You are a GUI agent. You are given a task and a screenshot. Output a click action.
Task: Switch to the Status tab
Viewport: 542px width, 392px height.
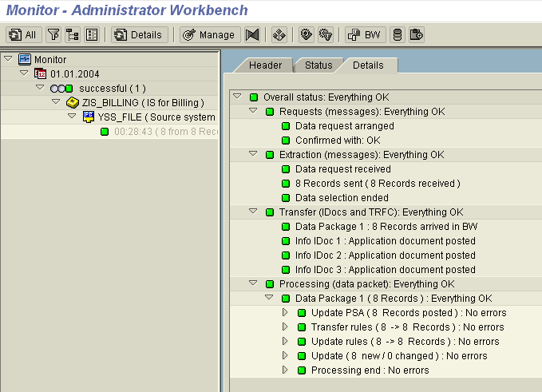pyautogui.click(x=318, y=65)
